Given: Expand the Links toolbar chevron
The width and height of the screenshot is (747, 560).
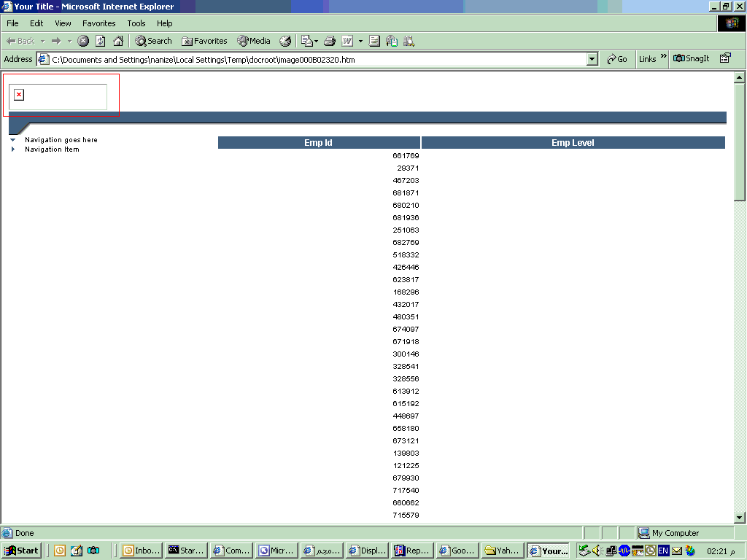Looking at the screenshot, I should click(664, 57).
